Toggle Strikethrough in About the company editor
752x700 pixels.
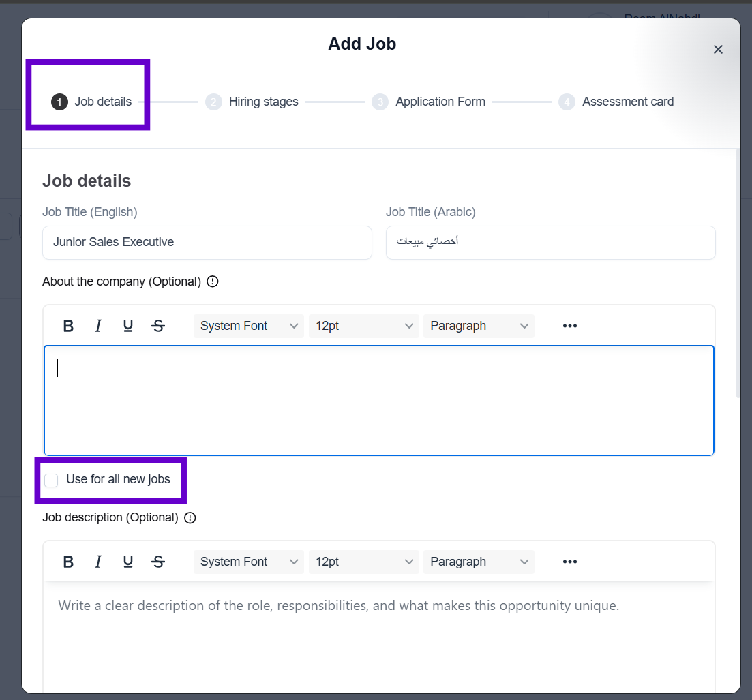coord(158,326)
